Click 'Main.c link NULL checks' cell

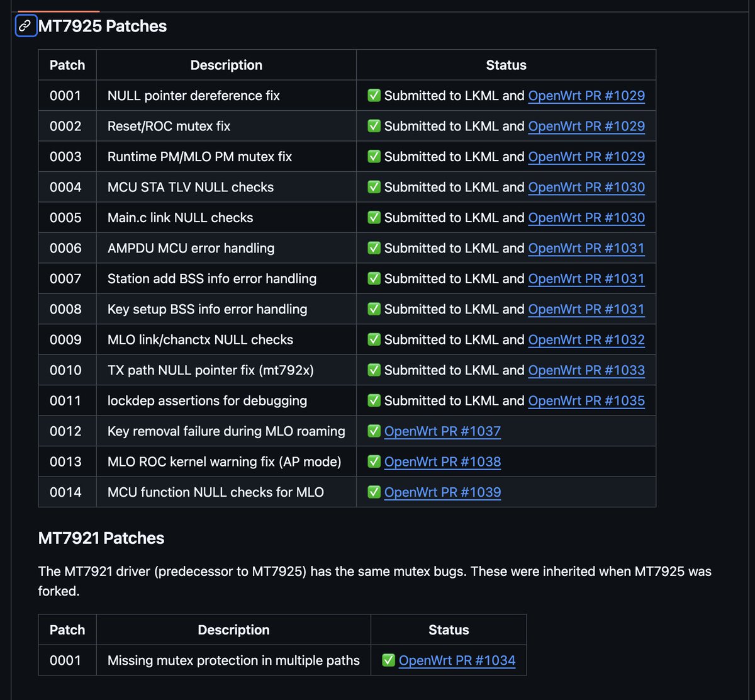pyautogui.click(x=226, y=218)
